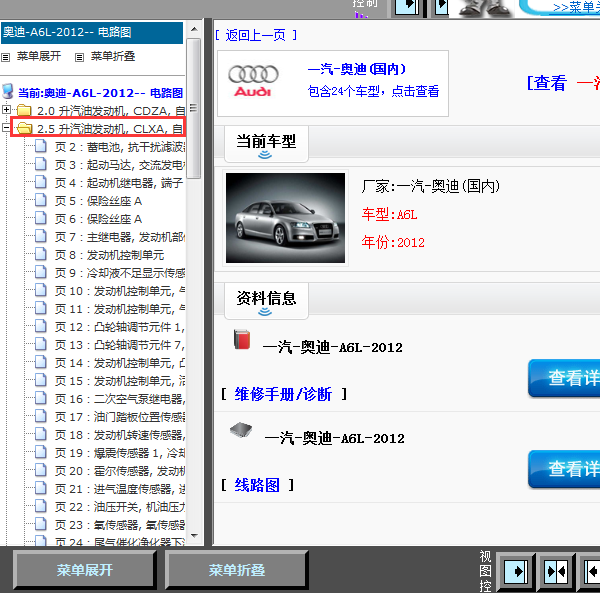
Task: Select tree item 页 17 : 油门踏板位置传感器
Action: coord(120,417)
